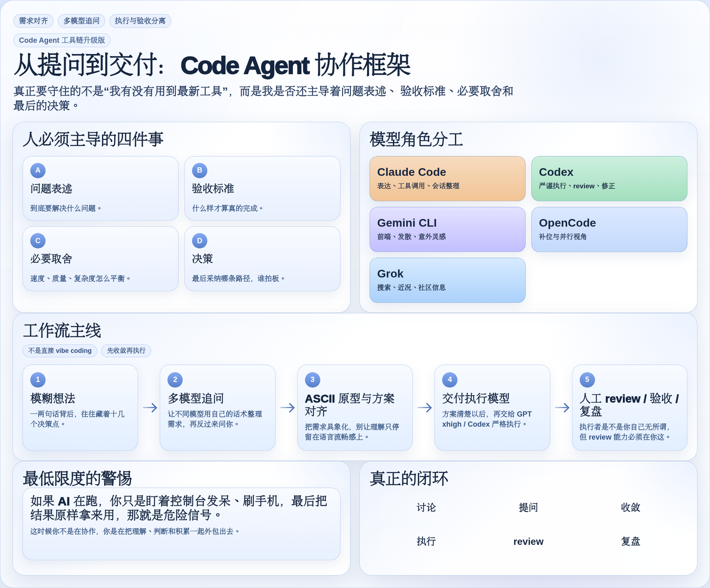The height and width of the screenshot is (588, 710).
Task: Click the green Codex card
Action: tap(609, 178)
